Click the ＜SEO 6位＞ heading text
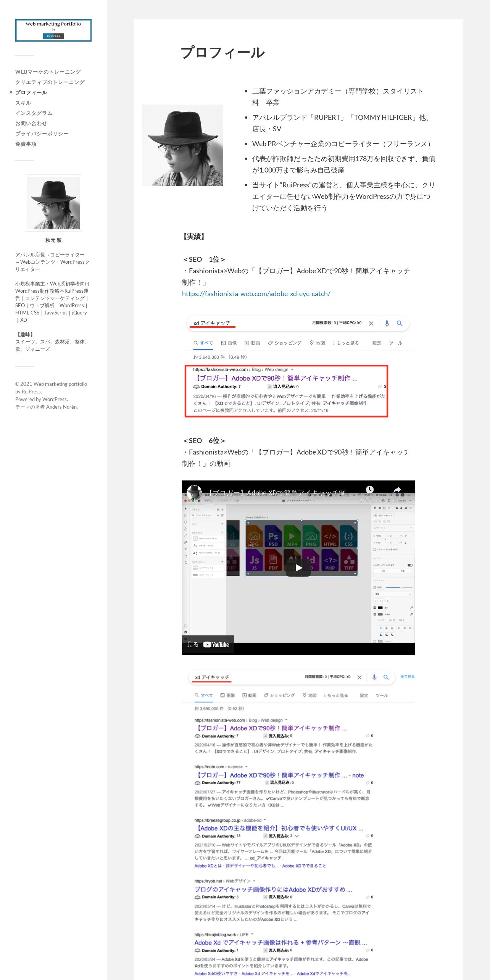 [x=204, y=441]
